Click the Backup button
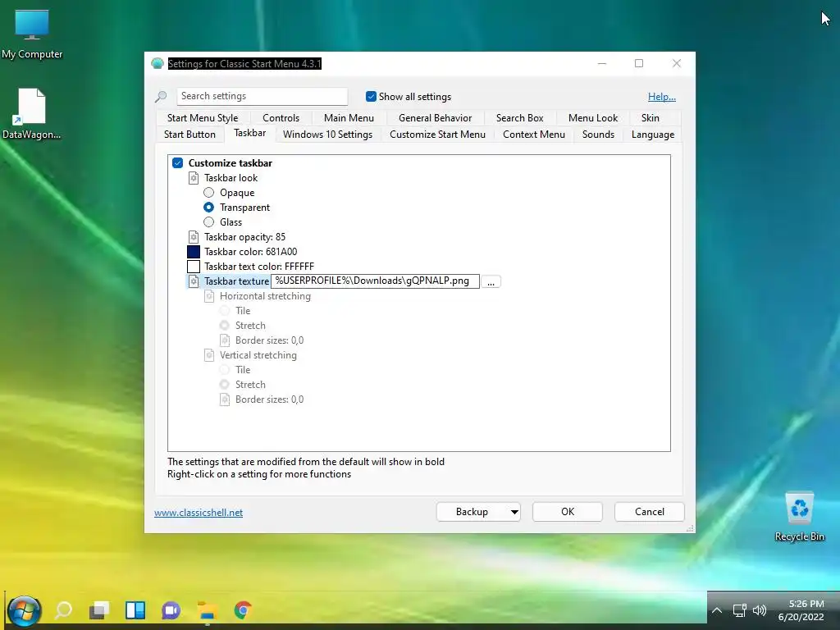The image size is (840, 630). [472, 512]
